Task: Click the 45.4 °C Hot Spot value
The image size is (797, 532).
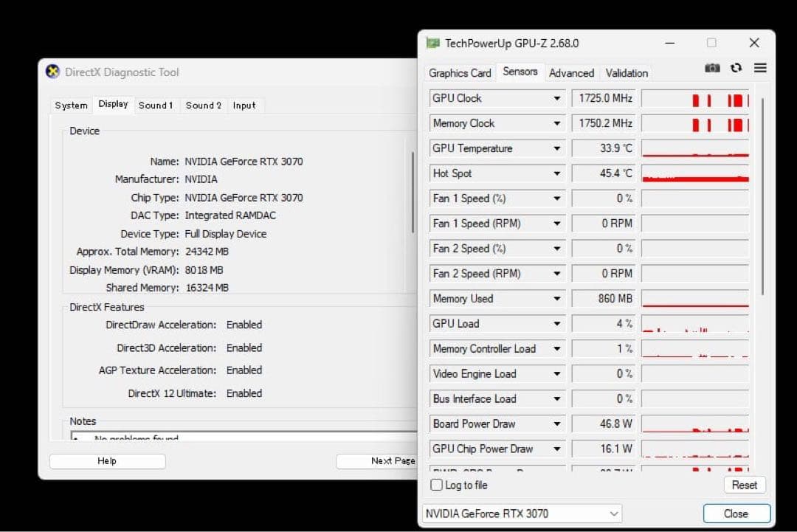Action: click(x=604, y=173)
